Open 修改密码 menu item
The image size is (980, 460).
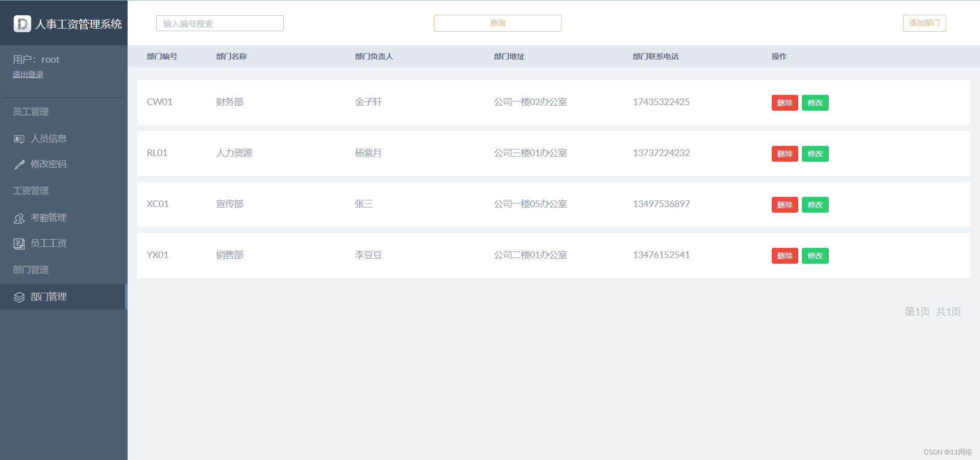tap(63, 164)
